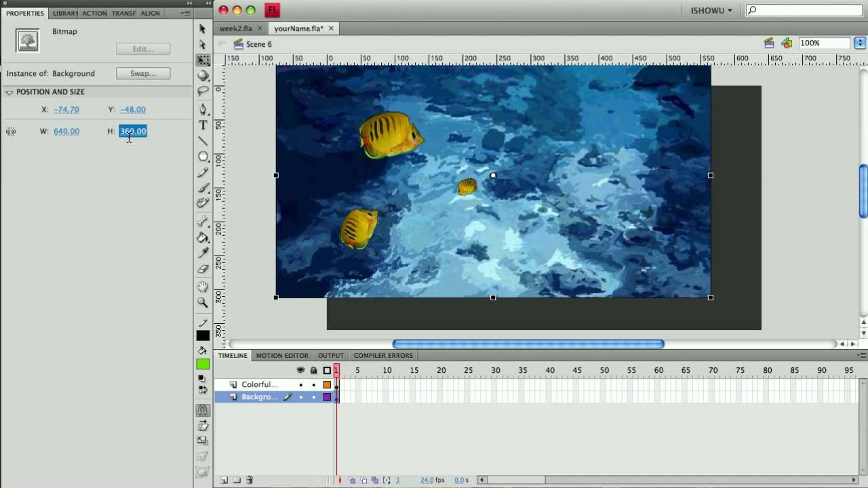Screen dimensions: 868x488
Task: Select the Eyedropper tool
Action: [203, 253]
